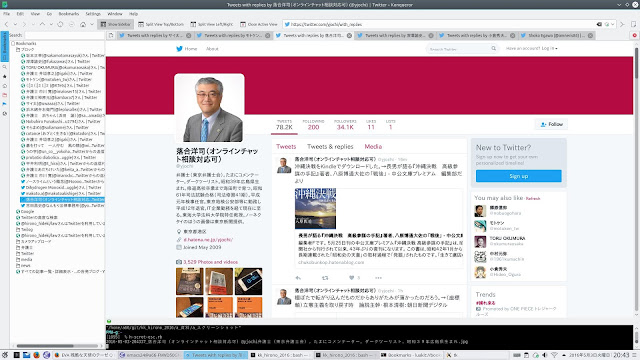This screenshot has width=640, height=360.
Task: Refresh the You may also like list
Action: (533, 199)
